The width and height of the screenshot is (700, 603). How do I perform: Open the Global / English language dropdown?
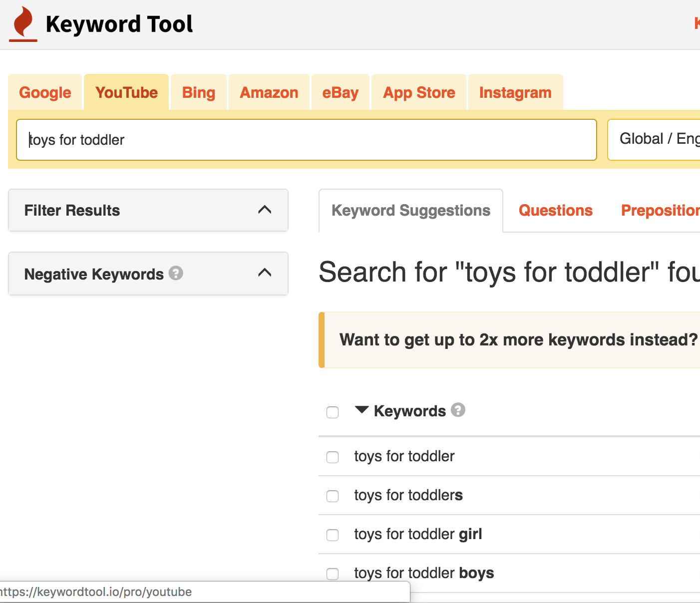[x=654, y=139]
